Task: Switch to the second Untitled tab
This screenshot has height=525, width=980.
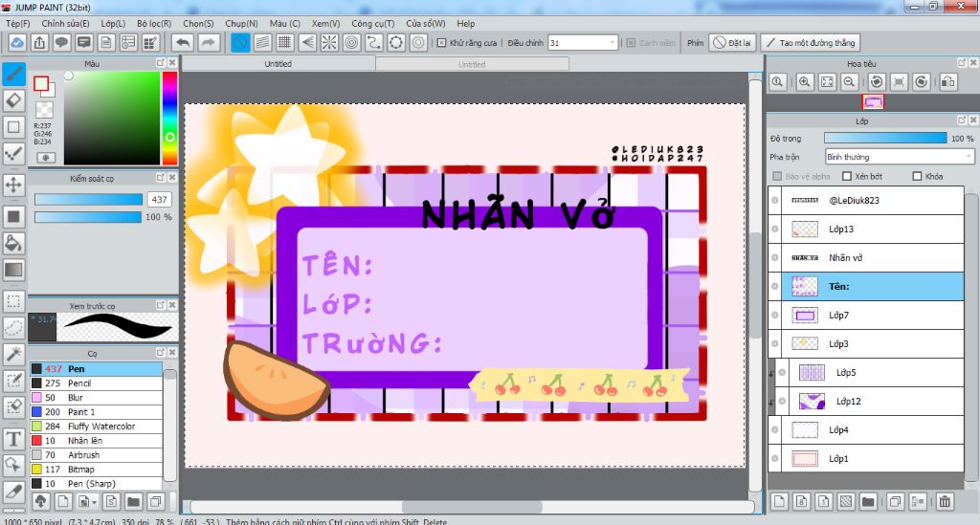Action: coord(472,64)
